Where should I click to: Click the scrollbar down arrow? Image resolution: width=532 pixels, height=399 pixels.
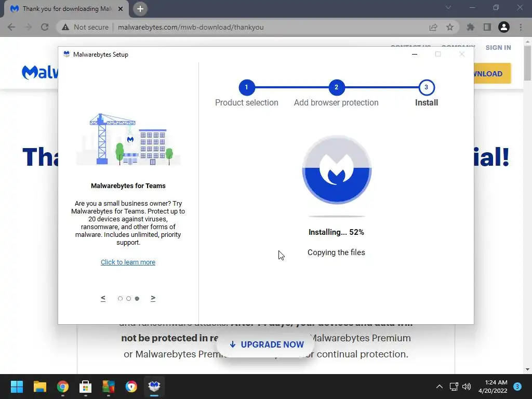[527, 369]
